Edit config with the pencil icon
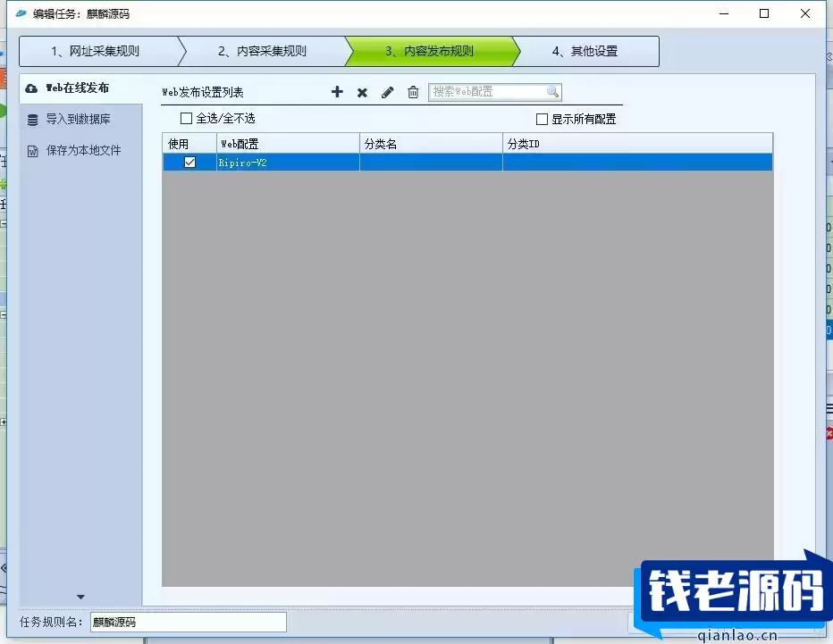Image resolution: width=833 pixels, height=644 pixels. point(387,92)
